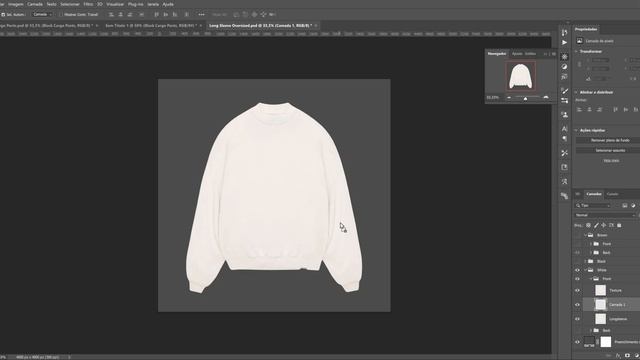Collapse the Alinhar e distribuir section
Image resolution: width=640 pixels, height=360 pixels.
[576, 92]
